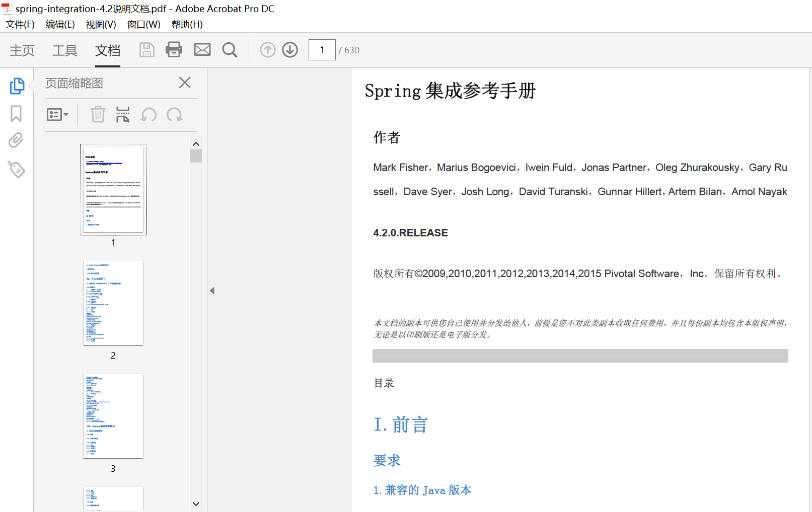The width and height of the screenshot is (812, 512).
Task: Close the page thumbnails panel
Action: [x=185, y=82]
